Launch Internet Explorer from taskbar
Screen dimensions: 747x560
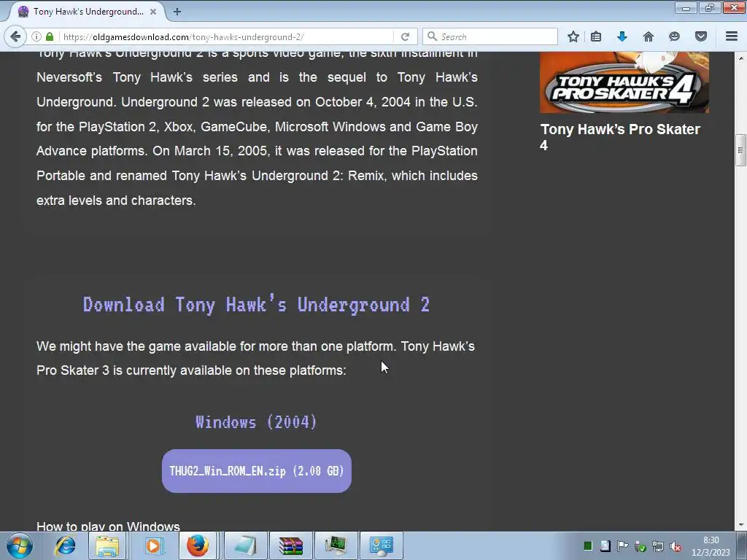[x=65, y=545]
